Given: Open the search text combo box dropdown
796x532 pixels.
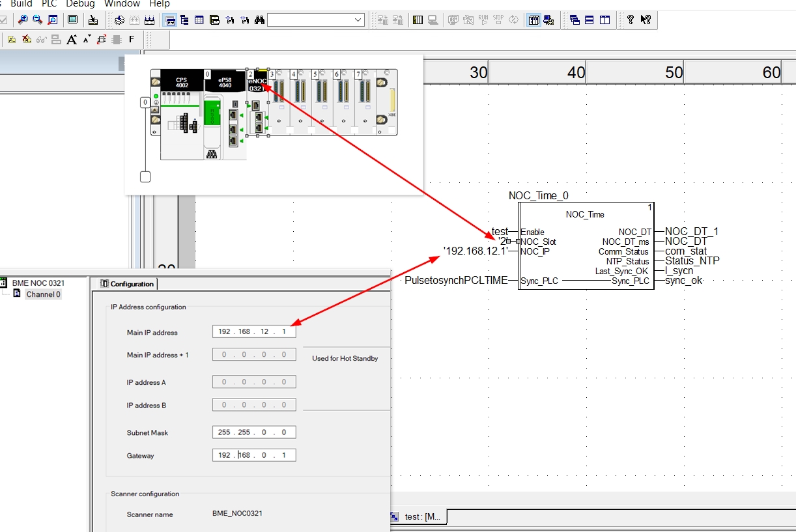Looking at the screenshot, I should 358,20.
